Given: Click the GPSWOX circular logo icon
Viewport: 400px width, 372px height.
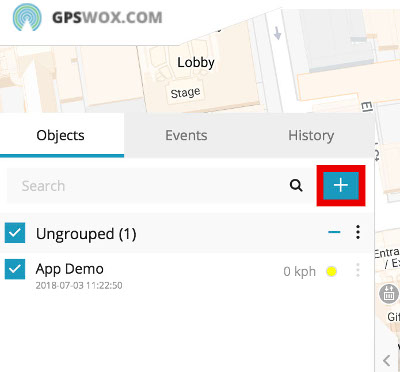Looking at the screenshot, I should (27, 17).
